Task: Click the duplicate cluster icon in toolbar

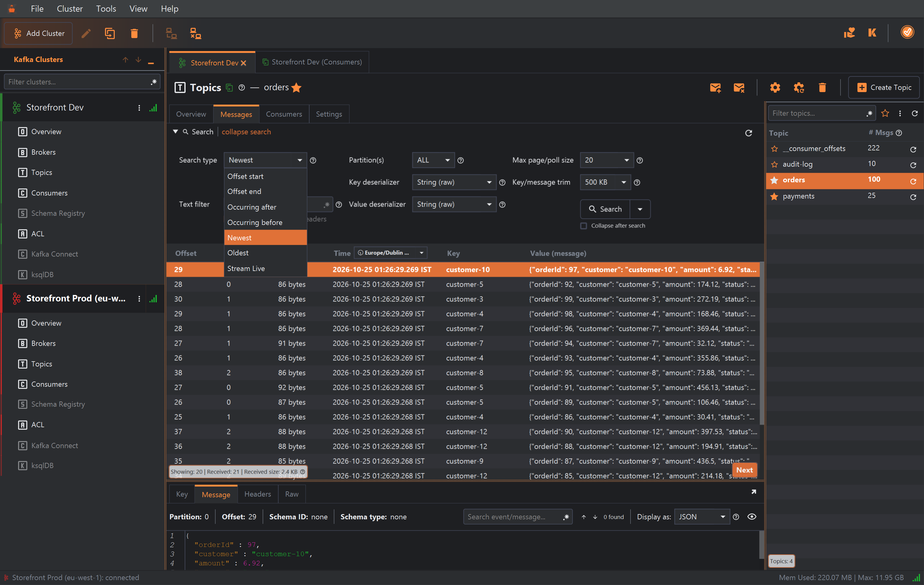Action: point(110,33)
